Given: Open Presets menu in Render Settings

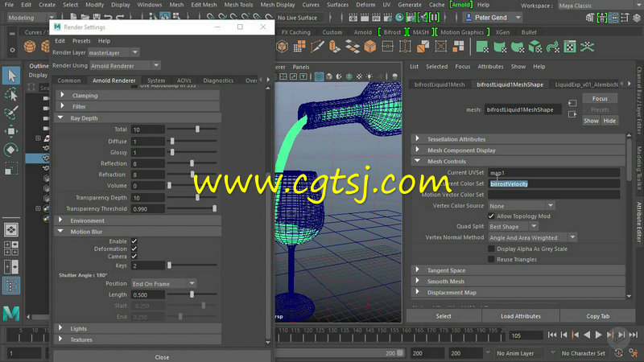Looking at the screenshot, I should (x=81, y=41).
